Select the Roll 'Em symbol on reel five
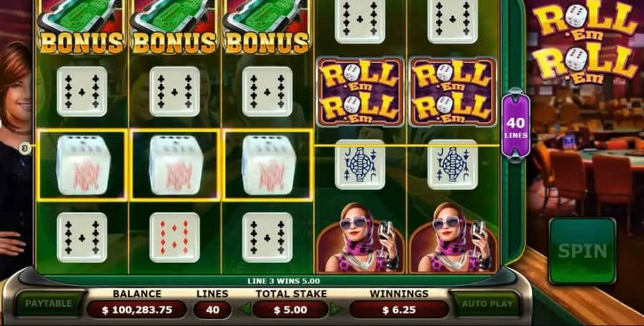This screenshot has width=644, height=326. coord(453,92)
